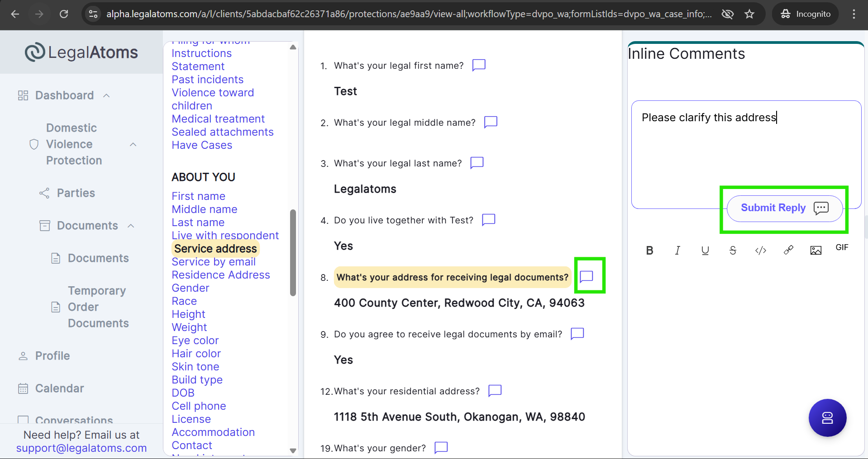Open the GIF picker
This screenshot has width=868, height=459.
(x=842, y=247)
